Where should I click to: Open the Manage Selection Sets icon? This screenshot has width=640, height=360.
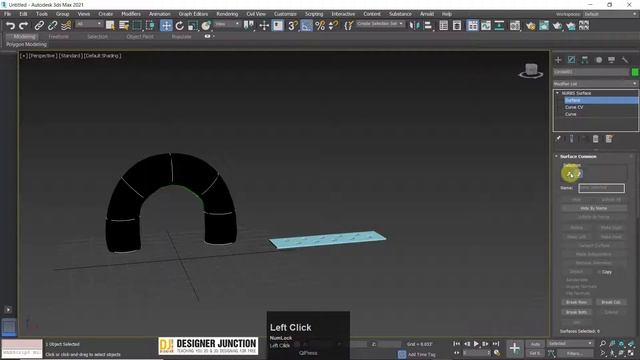pyautogui.click(x=348, y=26)
